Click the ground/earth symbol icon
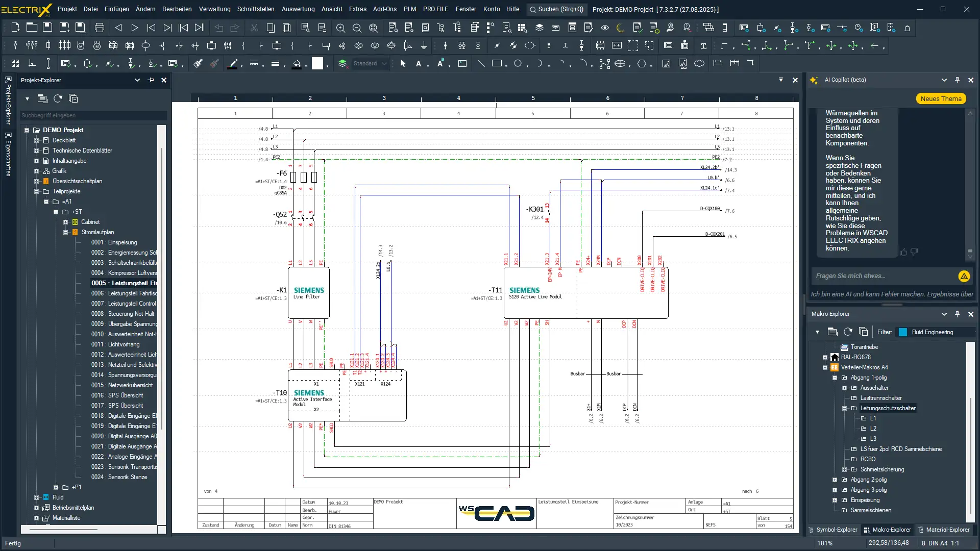This screenshot has height=551, width=980. coord(424,45)
